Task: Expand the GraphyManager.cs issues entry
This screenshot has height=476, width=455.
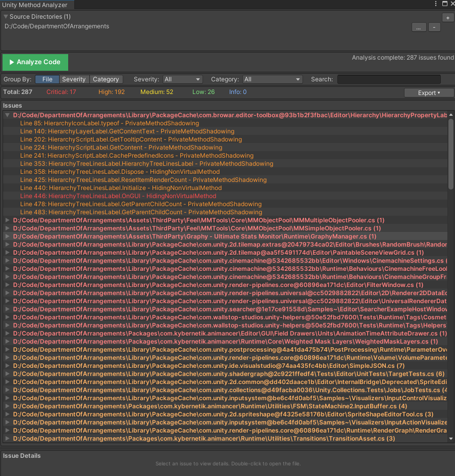Action: coord(6,236)
